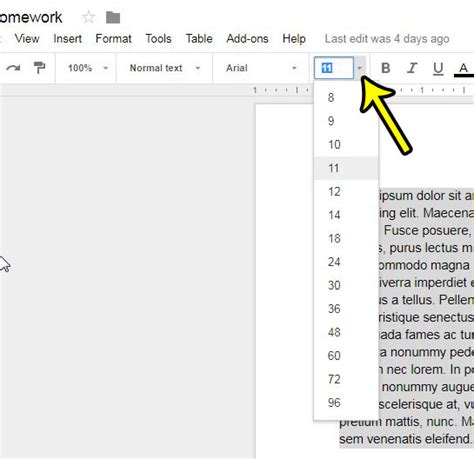Click text line 'Fusce posuere,'
Viewport: 474px width, 459px height.
[x=427, y=230]
